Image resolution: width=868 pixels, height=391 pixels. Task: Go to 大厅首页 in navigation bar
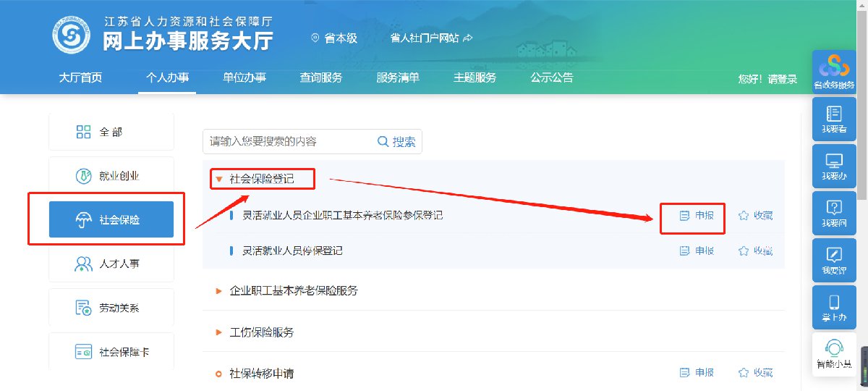pyautogui.click(x=80, y=78)
